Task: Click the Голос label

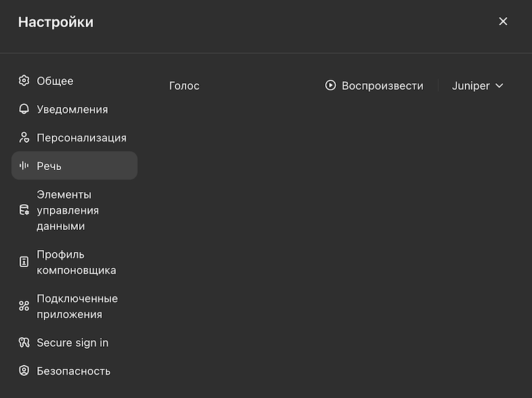Action: tap(184, 86)
